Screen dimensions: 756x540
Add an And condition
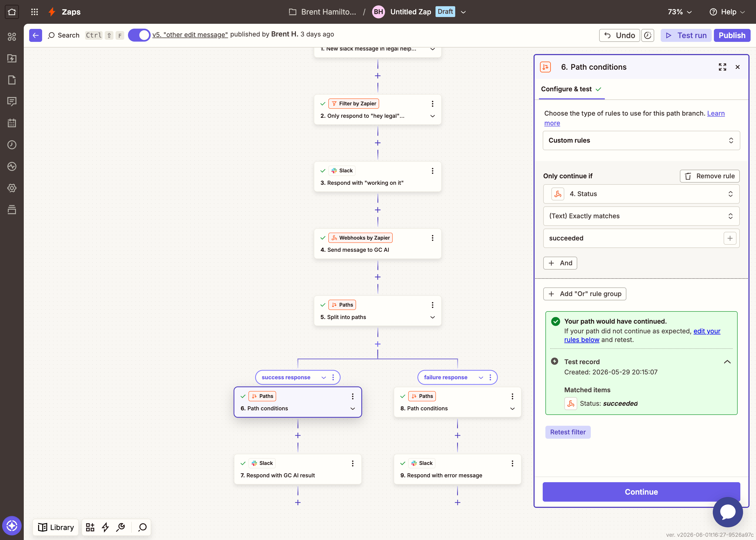point(560,263)
